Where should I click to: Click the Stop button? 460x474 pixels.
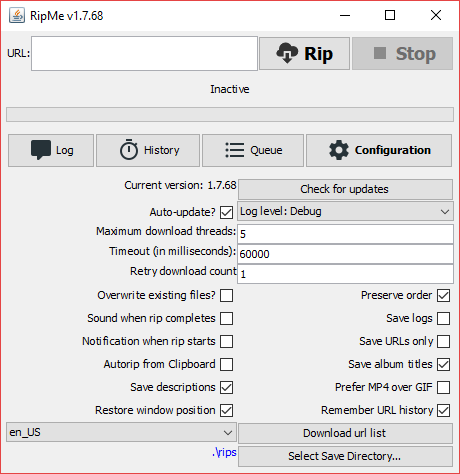402,53
